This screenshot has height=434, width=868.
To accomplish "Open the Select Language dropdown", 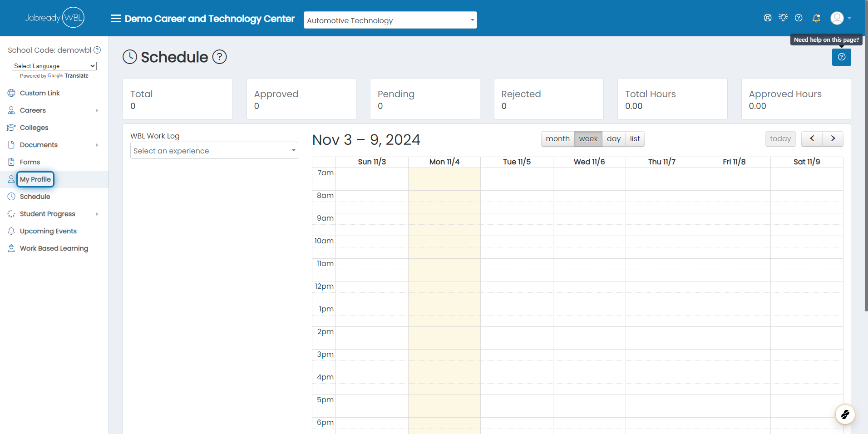I will [x=54, y=66].
